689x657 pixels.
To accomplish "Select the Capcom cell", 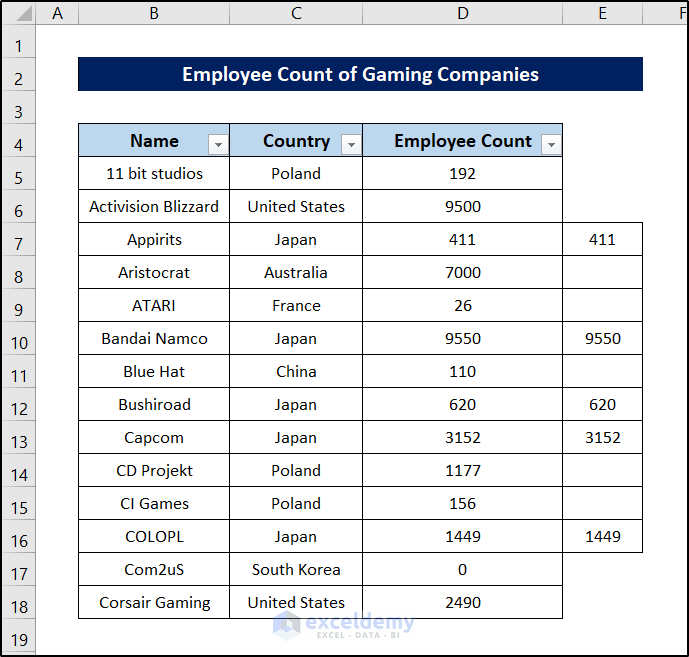I will [154, 437].
